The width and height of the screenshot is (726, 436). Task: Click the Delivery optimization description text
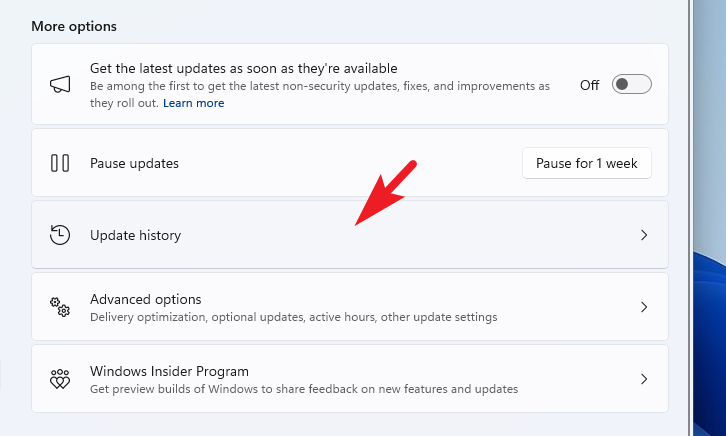pyautogui.click(x=293, y=317)
